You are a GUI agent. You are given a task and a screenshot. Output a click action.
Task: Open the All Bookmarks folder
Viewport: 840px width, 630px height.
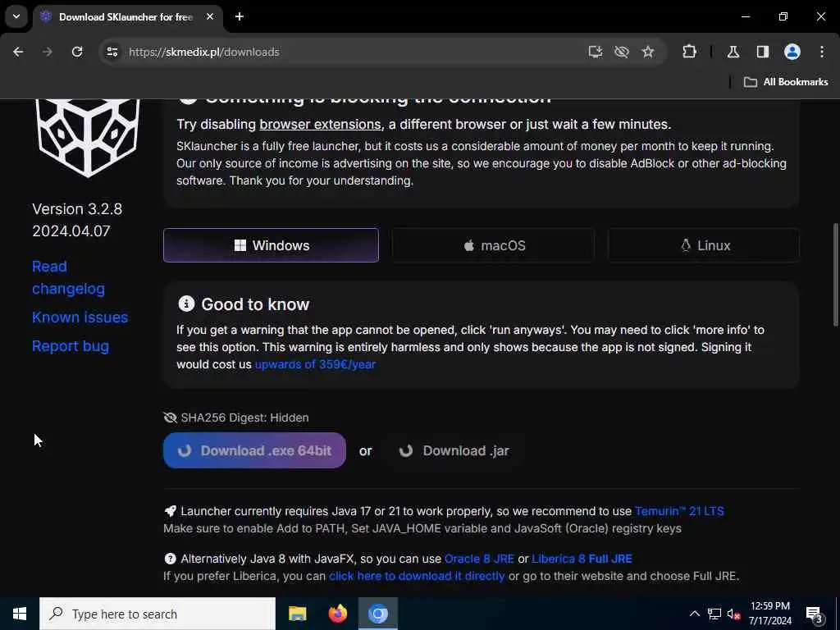(x=786, y=82)
